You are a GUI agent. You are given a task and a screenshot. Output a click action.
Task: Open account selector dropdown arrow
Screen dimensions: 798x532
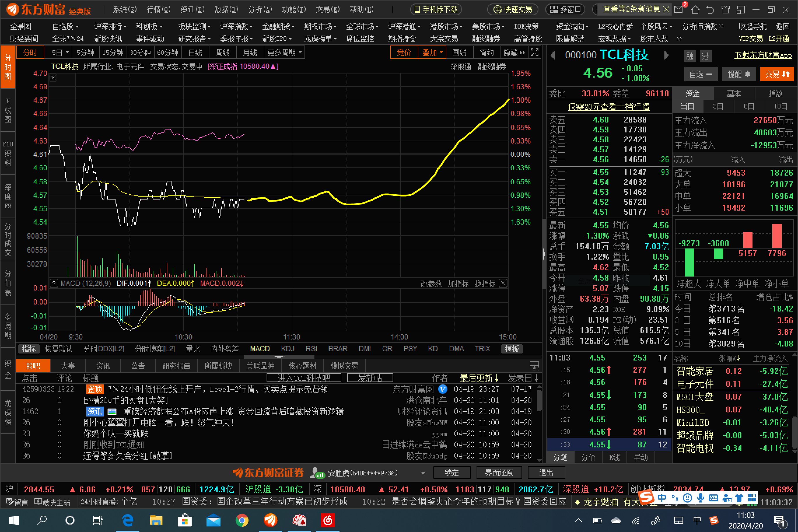(x=423, y=473)
